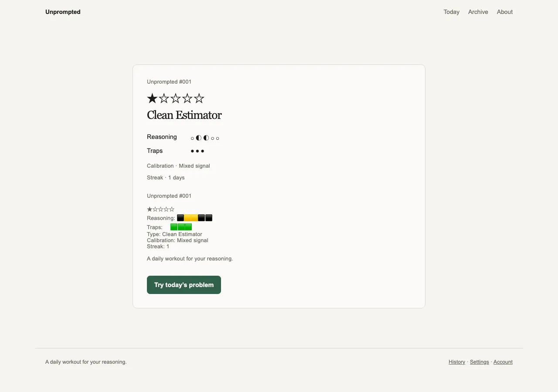Click the third filled Traps dot

(x=202, y=151)
